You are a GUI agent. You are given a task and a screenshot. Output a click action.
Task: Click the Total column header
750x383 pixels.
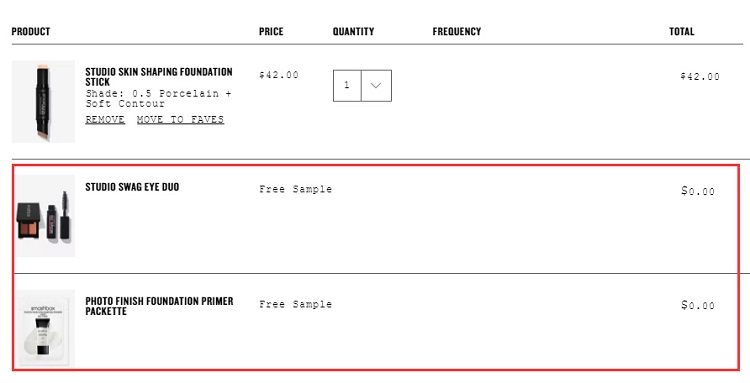(x=682, y=32)
